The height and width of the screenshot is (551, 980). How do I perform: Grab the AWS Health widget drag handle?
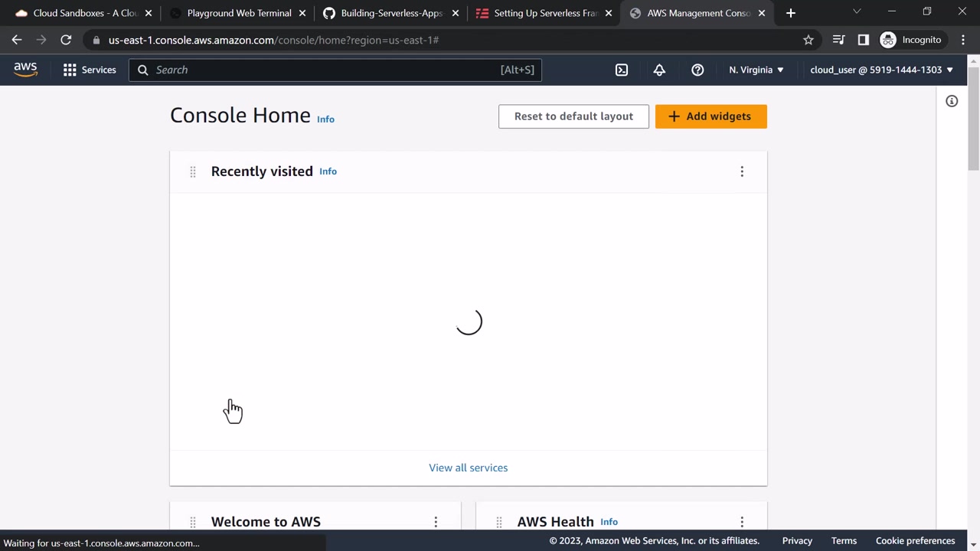pos(499,522)
